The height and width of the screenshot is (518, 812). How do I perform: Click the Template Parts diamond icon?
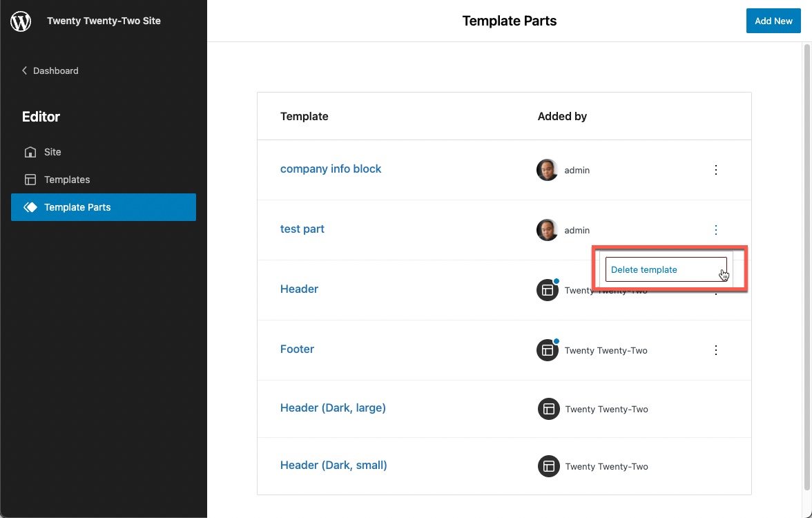pyautogui.click(x=30, y=207)
